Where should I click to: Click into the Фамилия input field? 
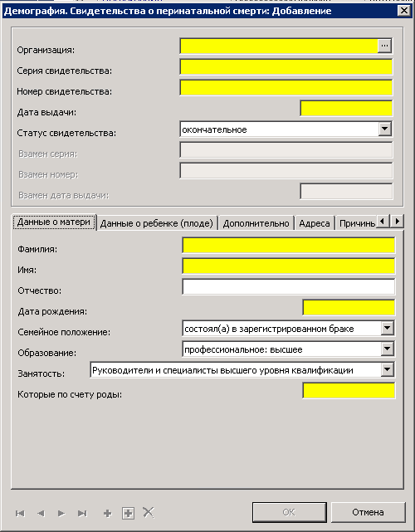pyautogui.click(x=289, y=246)
